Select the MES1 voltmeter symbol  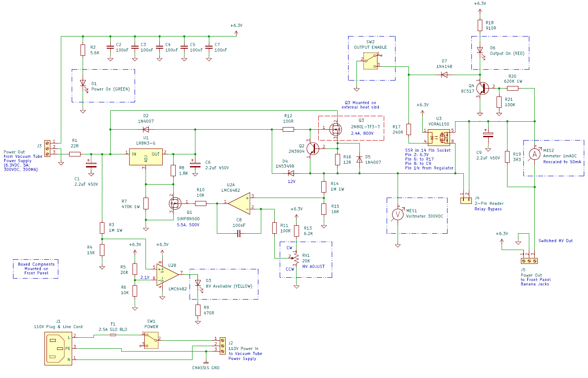397,214
